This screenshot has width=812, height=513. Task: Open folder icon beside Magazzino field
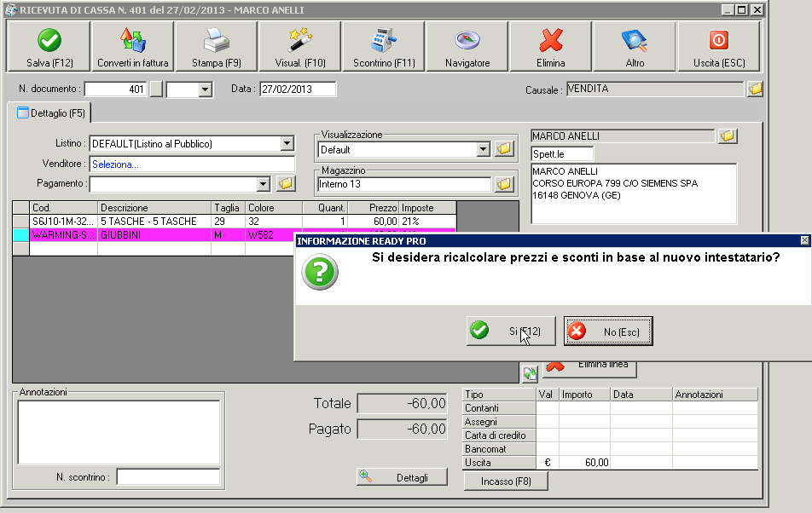(504, 184)
